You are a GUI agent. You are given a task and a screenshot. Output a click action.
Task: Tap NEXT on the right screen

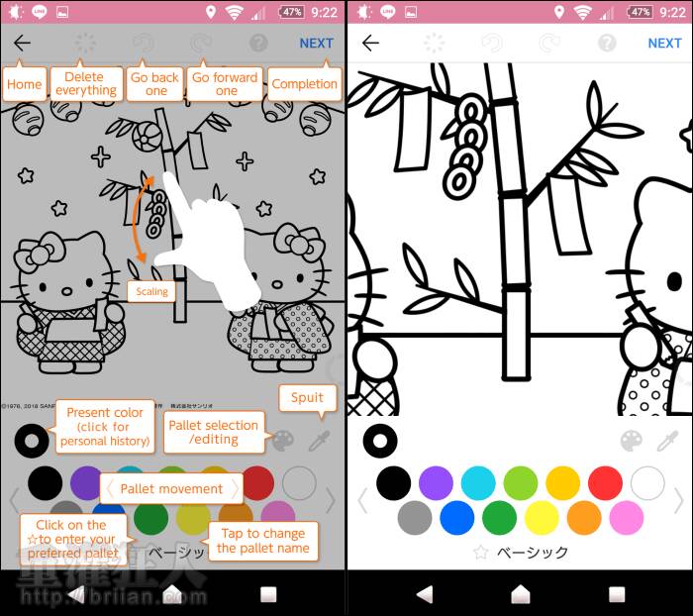(664, 44)
